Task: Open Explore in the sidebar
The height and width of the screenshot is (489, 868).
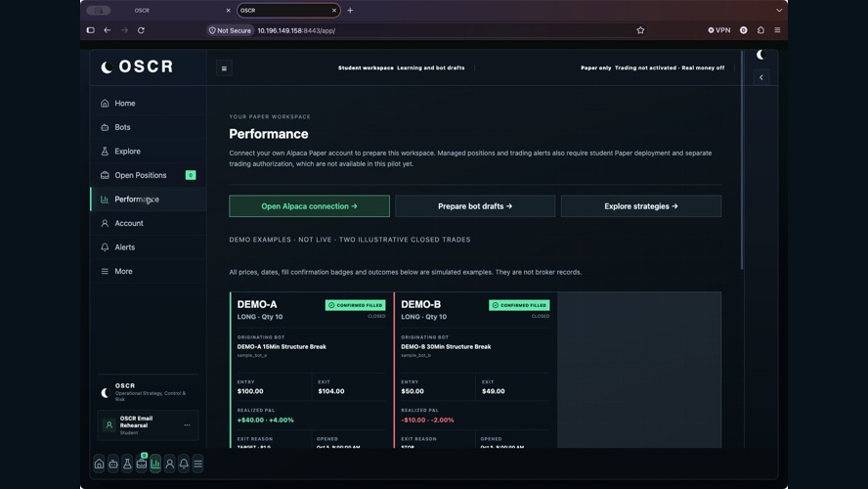Action: 148,152
